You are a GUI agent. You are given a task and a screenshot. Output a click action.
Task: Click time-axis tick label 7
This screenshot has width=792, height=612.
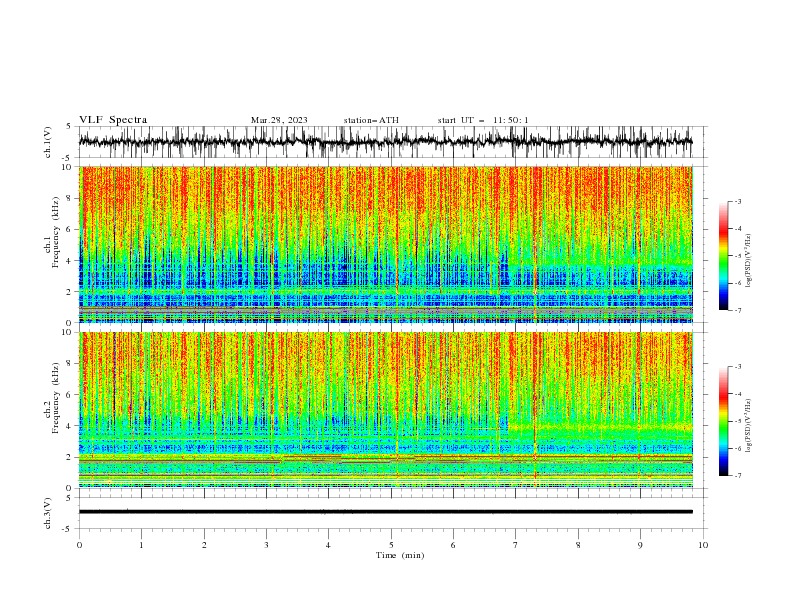(515, 545)
